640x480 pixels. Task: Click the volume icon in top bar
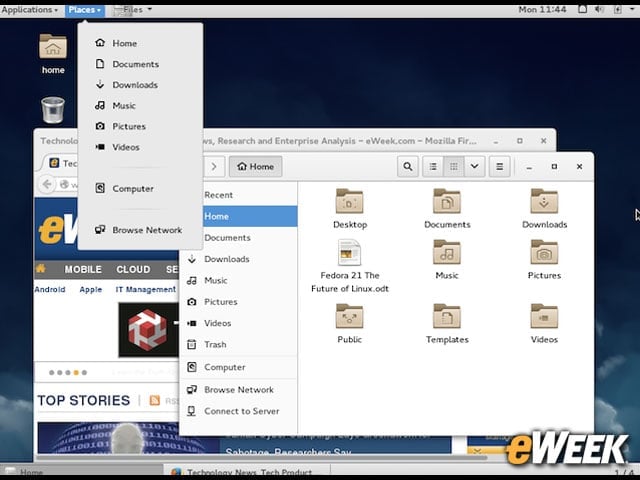coord(599,9)
